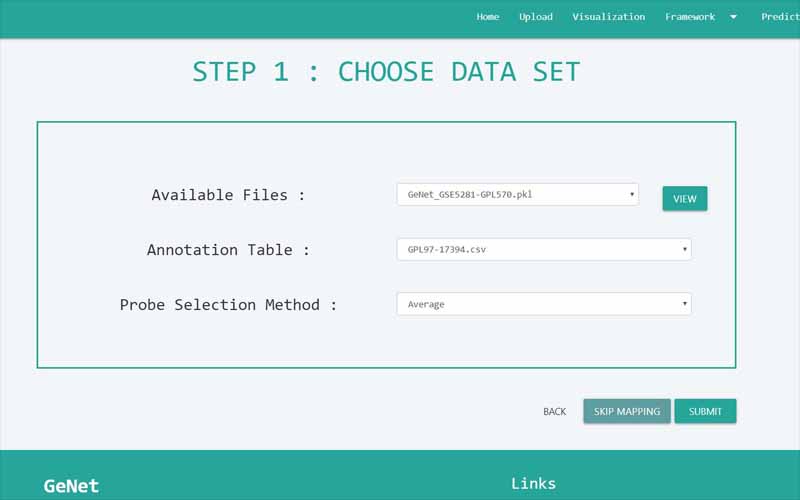The height and width of the screenshot is (500, 800).
Task: Click the Links footer heading
Action: pos(533,483)
